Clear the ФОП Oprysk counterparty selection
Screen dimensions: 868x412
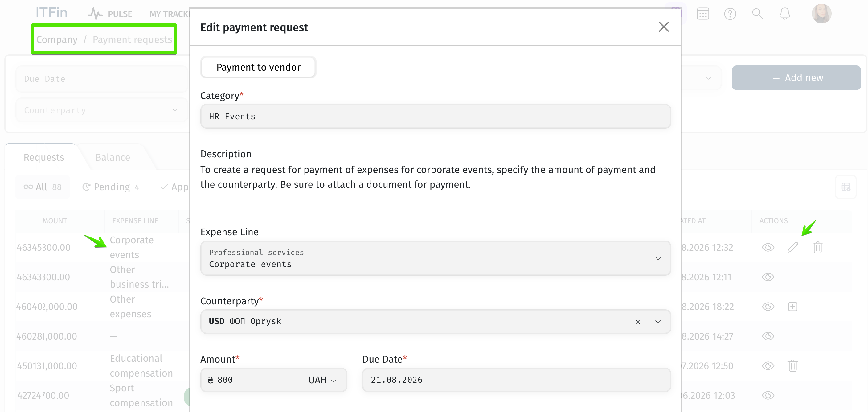pyautogui.click(x=637, y=322)
